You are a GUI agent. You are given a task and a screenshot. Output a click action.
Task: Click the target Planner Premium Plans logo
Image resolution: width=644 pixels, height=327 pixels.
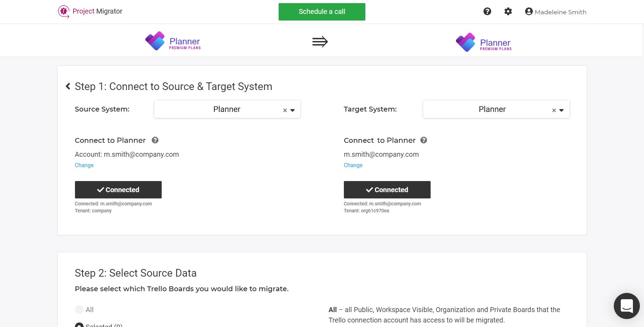[x=484, y=42]
